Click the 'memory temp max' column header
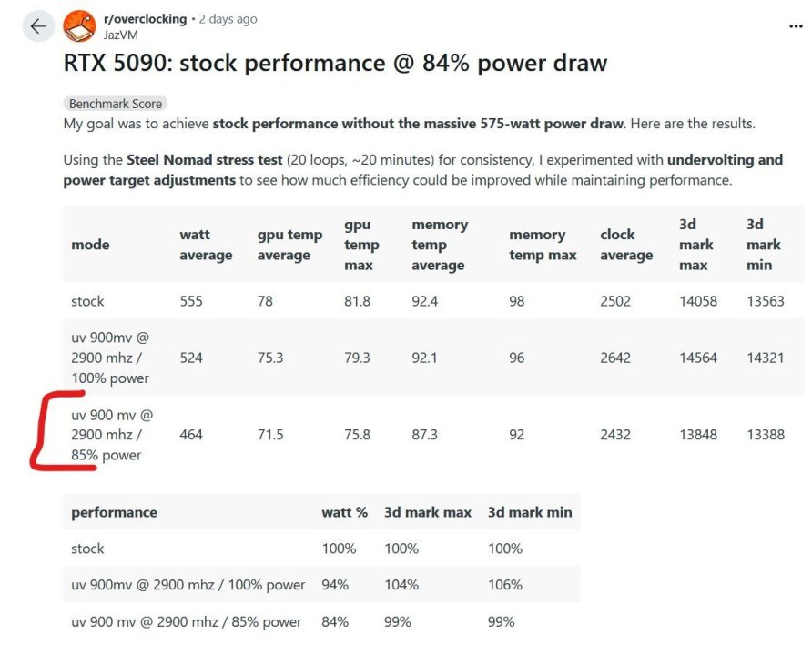This screenshot has height=655, width=812. point(543,245)
